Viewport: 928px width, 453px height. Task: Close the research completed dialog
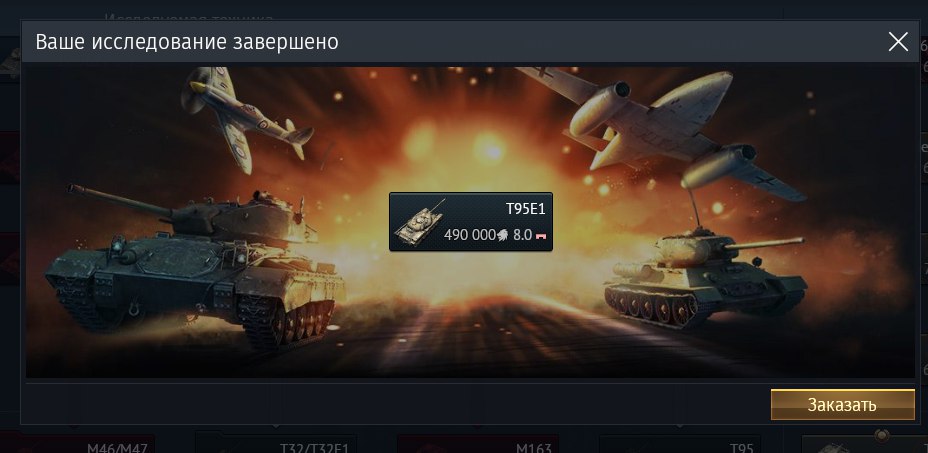click(898, 41)
